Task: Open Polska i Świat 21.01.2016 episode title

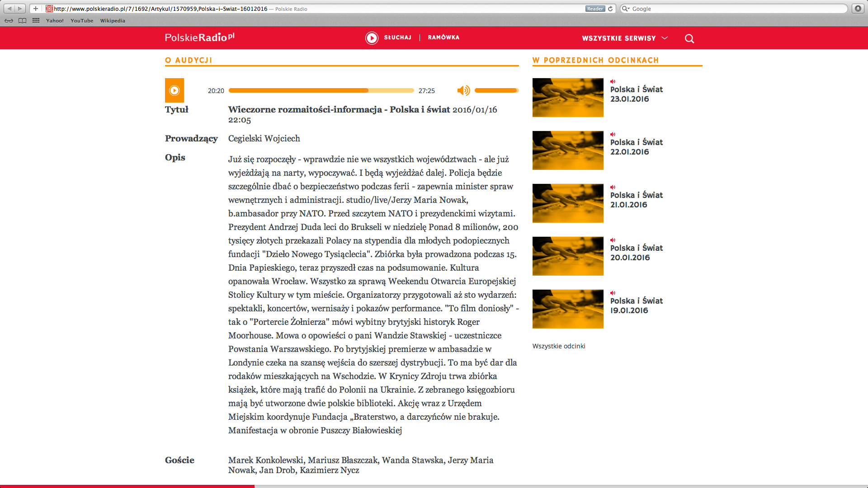Action: pyautogui.click(x=637, y=200)
